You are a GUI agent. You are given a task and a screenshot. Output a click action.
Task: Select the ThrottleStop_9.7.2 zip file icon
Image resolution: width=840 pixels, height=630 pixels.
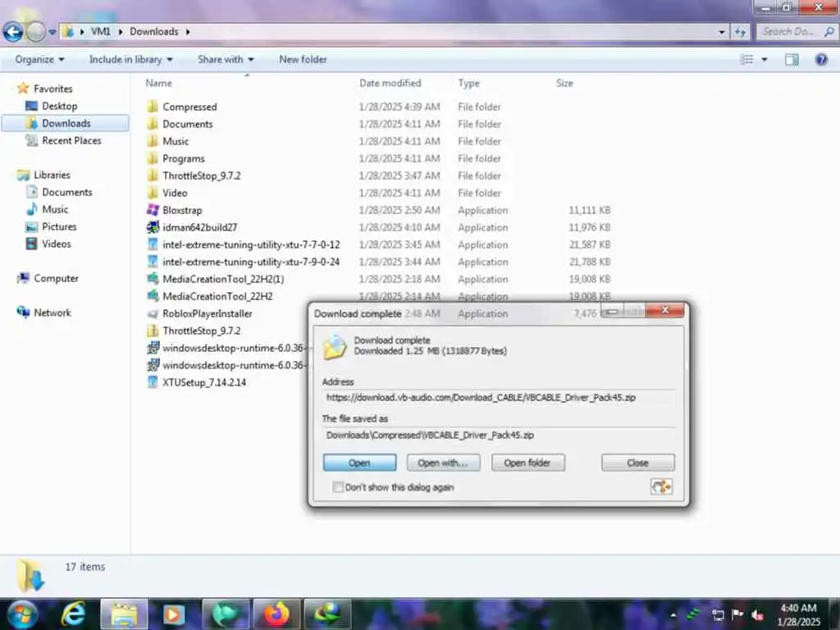(153, 331)
